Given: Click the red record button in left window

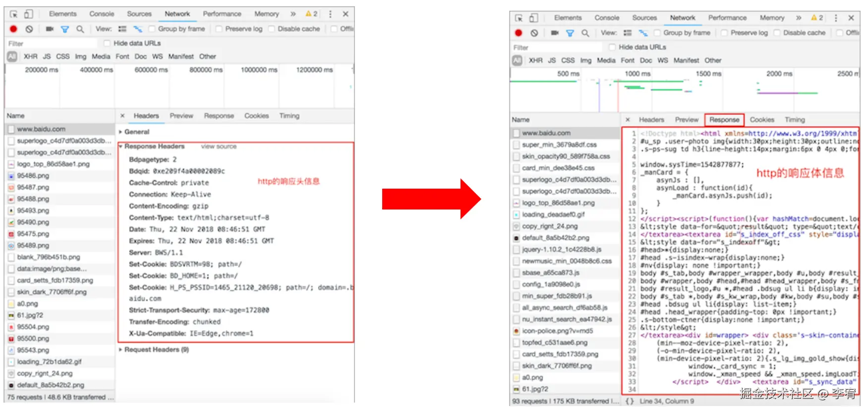Looking at the screenshot, I should pos(13,29).
